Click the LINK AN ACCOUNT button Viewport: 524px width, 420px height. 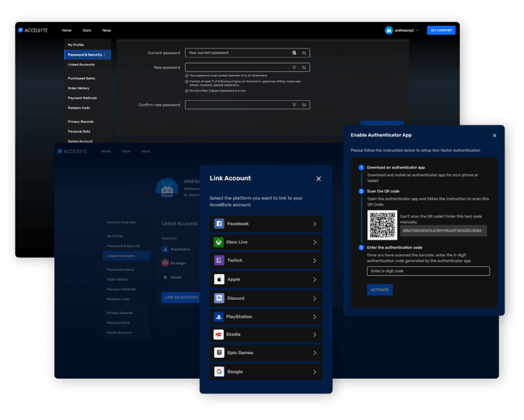point(180,297)
